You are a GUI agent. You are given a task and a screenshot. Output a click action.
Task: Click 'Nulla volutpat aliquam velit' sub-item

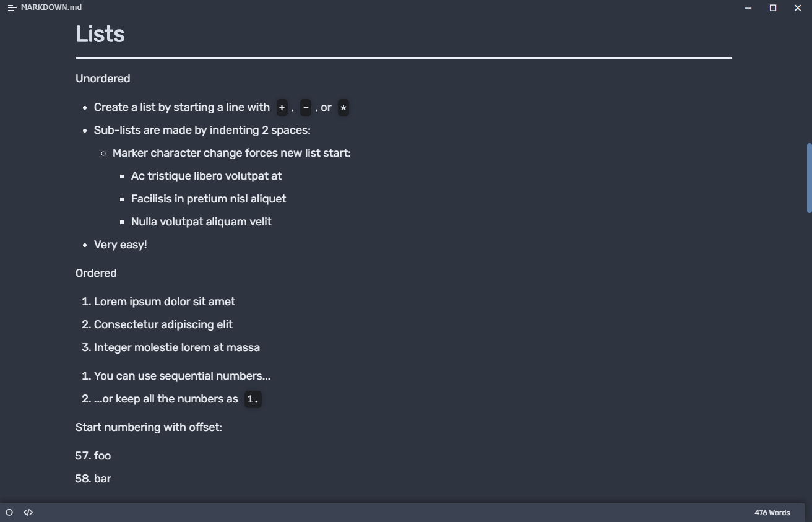click(201, 222)
